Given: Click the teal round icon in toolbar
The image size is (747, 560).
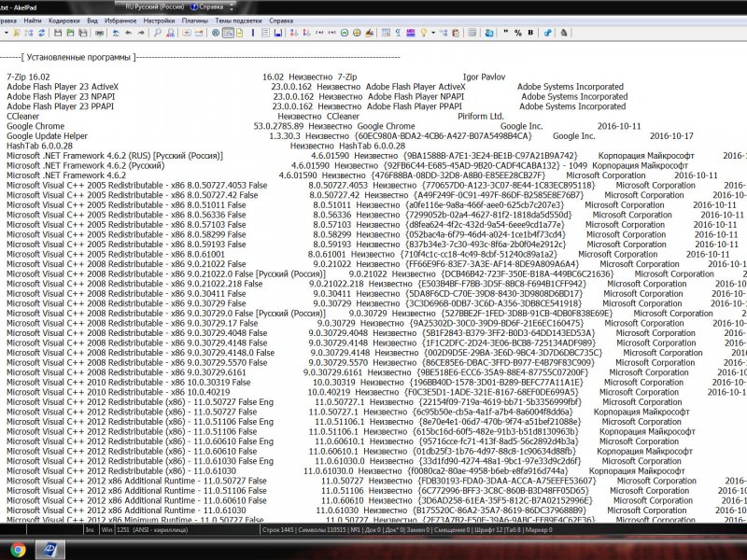Looking at the screenshot, I should point(216,33).
